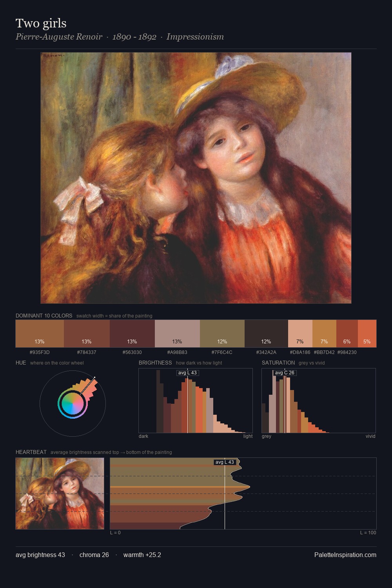Click the 'Impressionism' style label

(195, 37)
